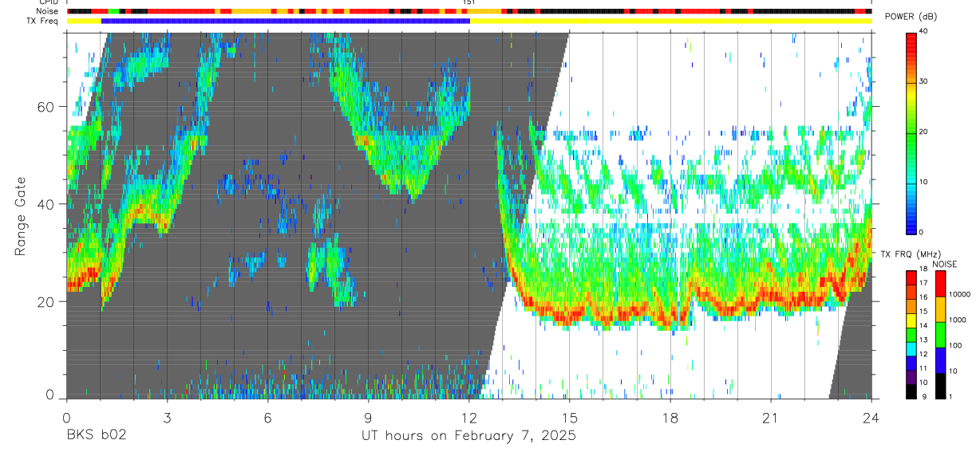Click the '151' CPID value at top

coord(469,3)
